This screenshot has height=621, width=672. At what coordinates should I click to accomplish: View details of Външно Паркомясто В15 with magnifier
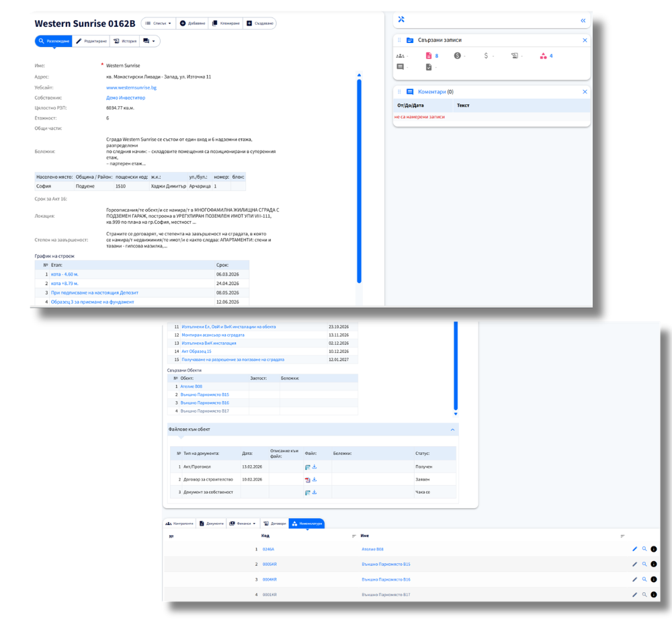coord(644,565)
